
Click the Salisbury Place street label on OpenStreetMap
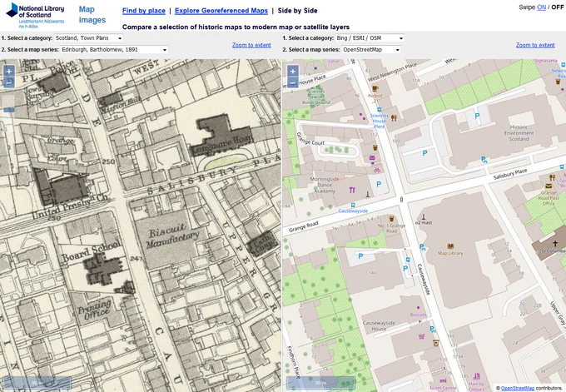tap(510, 174)
